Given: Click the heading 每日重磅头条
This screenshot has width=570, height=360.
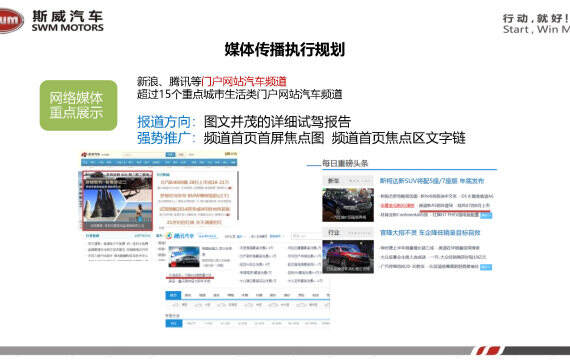Looking at the screenshot, I should coord(345,164).
